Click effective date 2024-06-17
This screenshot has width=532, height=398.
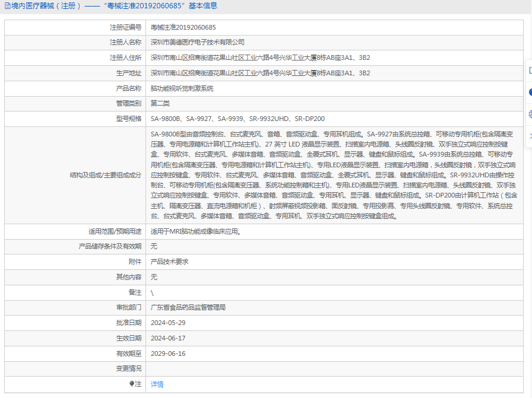click(168, 338)
